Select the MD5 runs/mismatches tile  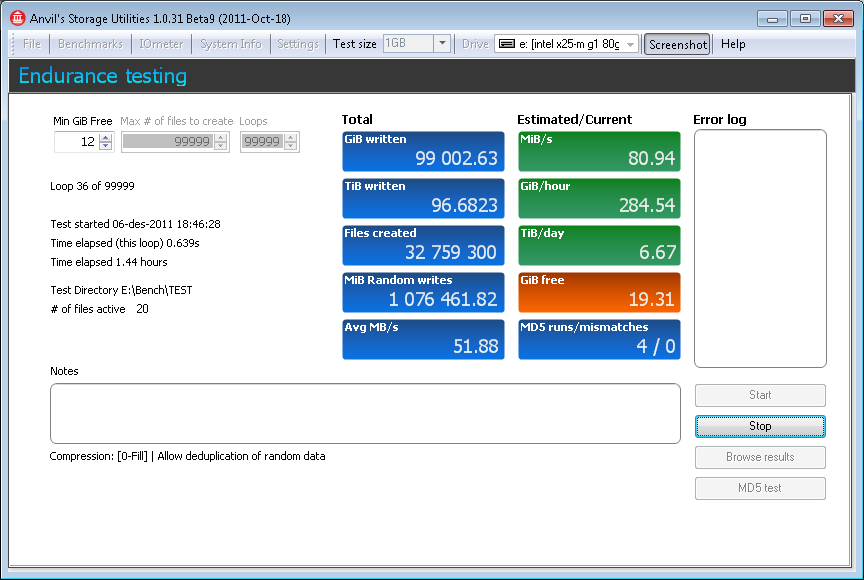tap(599, 339)
